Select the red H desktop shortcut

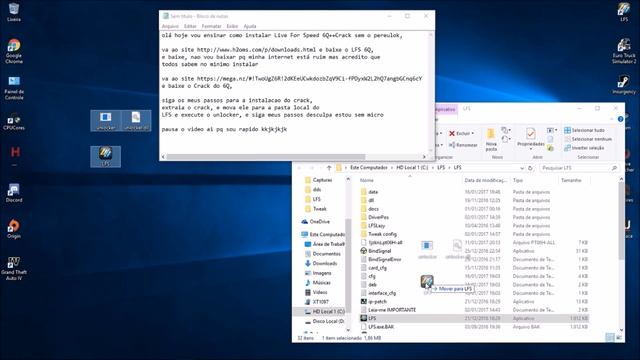click(x=15, y=152)
